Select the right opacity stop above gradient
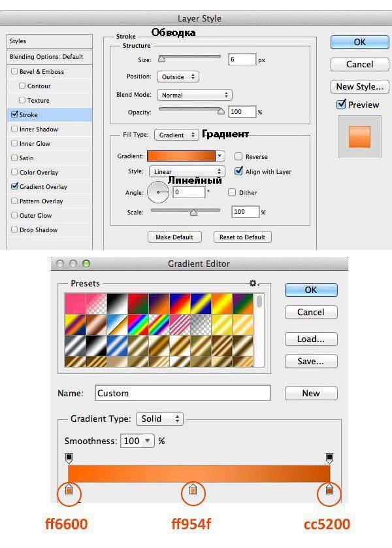 coord(329,458)
